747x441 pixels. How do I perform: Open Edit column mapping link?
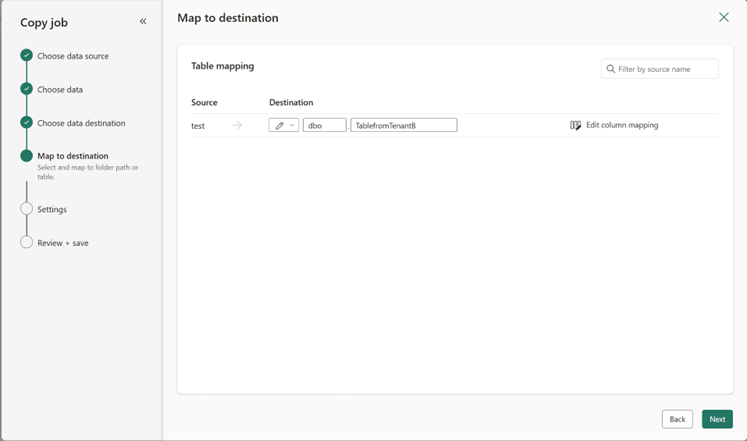[x=621, y=125]
